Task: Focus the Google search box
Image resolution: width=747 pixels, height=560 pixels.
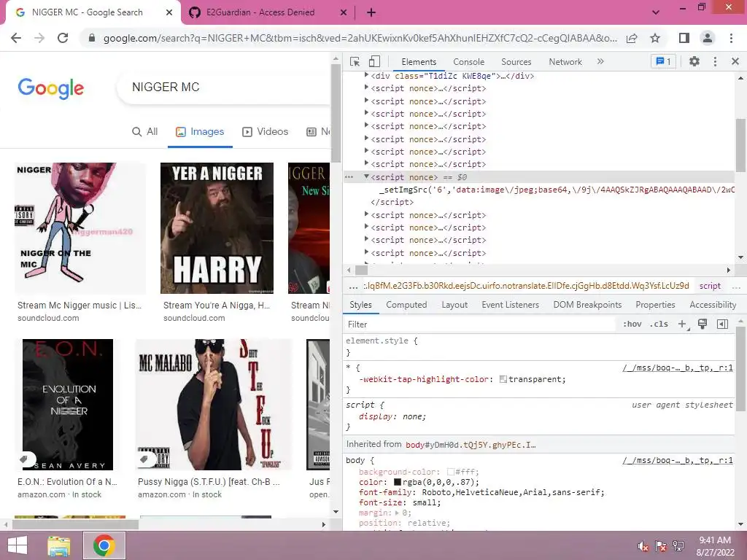Action: pos(224,87)
